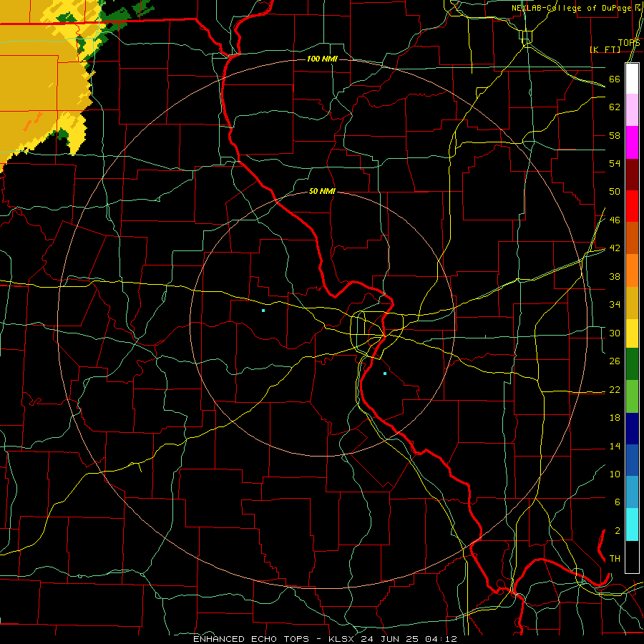Click the medium blue legend swatch
The height and width of the screenshot is (644, 644).
pos(632,460)
